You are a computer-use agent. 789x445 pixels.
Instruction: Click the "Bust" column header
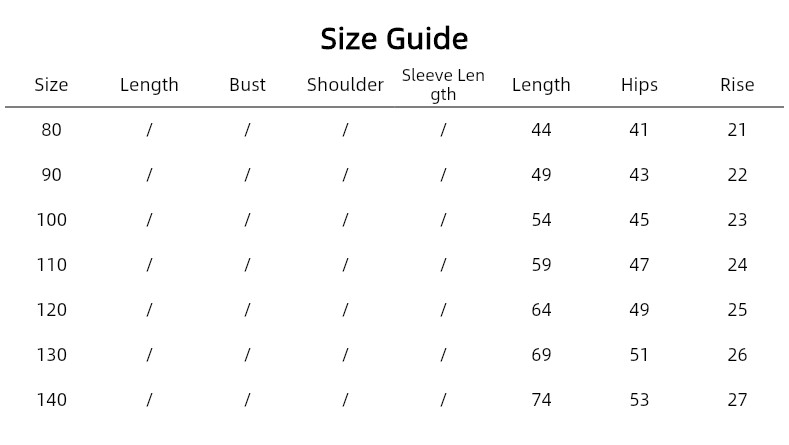247,85
